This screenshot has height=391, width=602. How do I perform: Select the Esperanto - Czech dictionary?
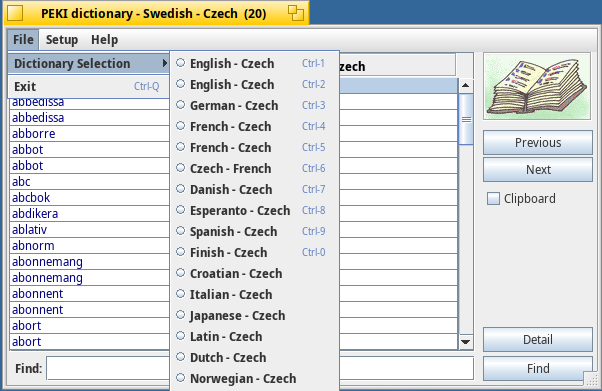click(x=255, y=210)
